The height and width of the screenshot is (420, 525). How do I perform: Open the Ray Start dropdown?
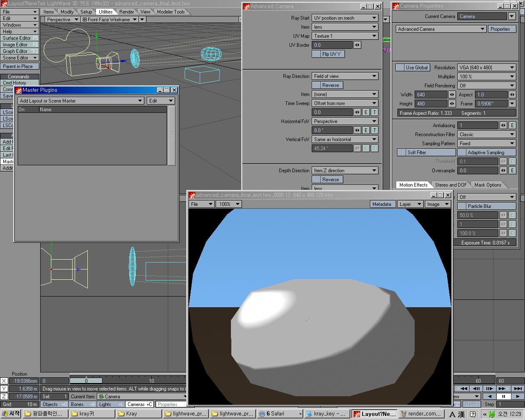(x=345, y=18)
